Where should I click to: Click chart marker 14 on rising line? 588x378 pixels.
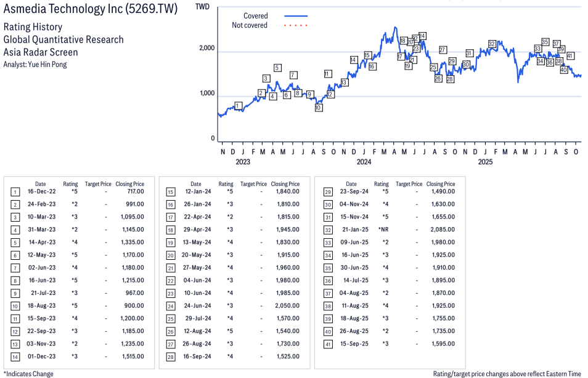[x=353, y=60]
